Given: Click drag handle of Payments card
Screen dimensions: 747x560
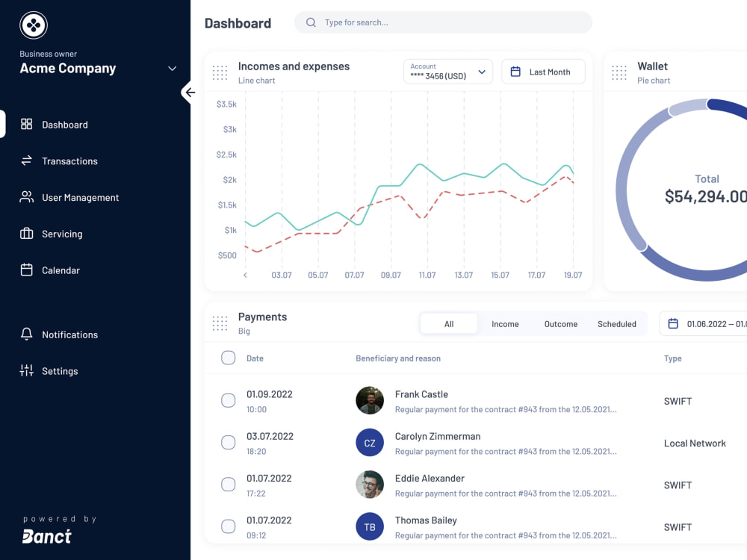Looking at the screenshot, I should click(x=220, y=323).
